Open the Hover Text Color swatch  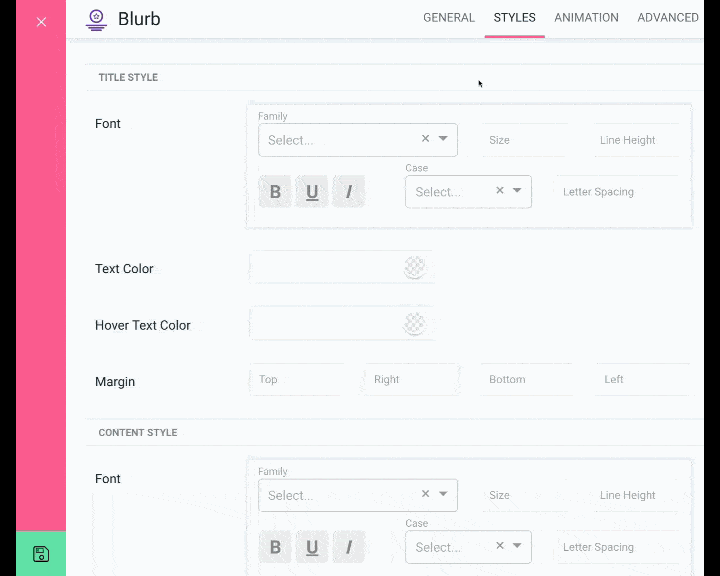point(415,324)
